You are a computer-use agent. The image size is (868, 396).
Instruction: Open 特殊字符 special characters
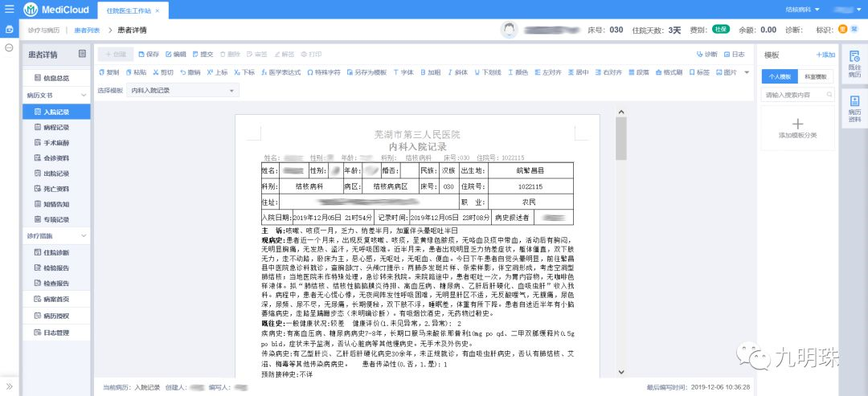point(324,72)
